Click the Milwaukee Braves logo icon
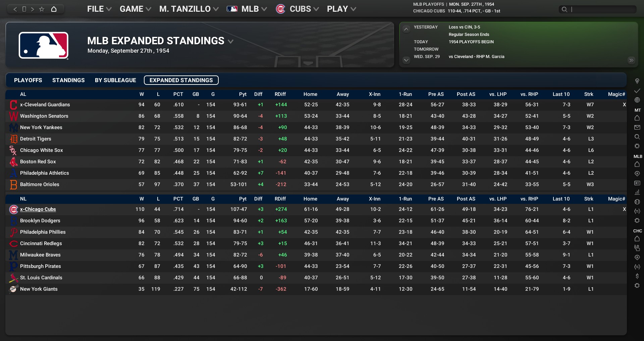The image size is (644, 341). 13,255
